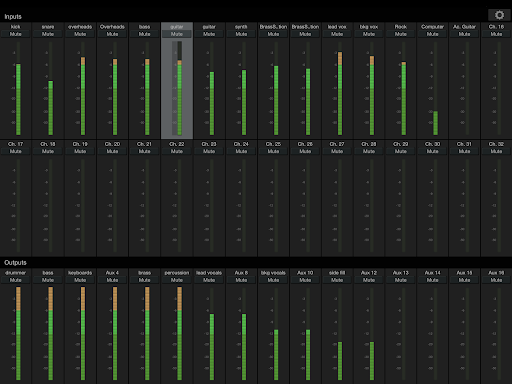Mute the bkg vocals output
512x384 pixels.
(273, 280)
